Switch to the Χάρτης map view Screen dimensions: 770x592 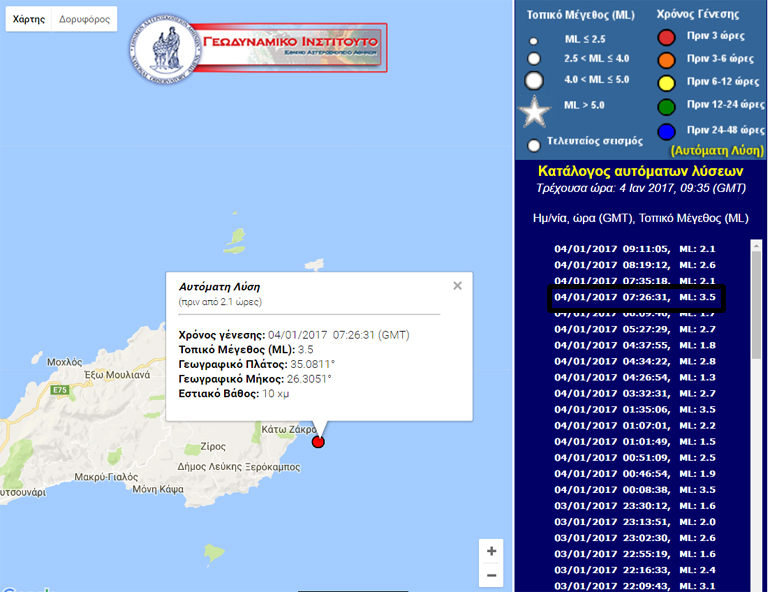(x=28, y=19)
